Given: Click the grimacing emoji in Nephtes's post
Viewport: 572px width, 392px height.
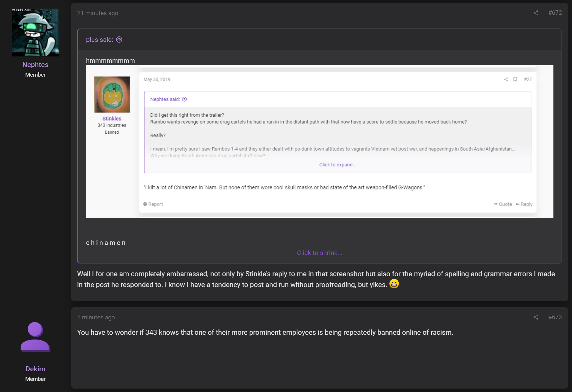Looking at the screenshot, I should [394, 284].
